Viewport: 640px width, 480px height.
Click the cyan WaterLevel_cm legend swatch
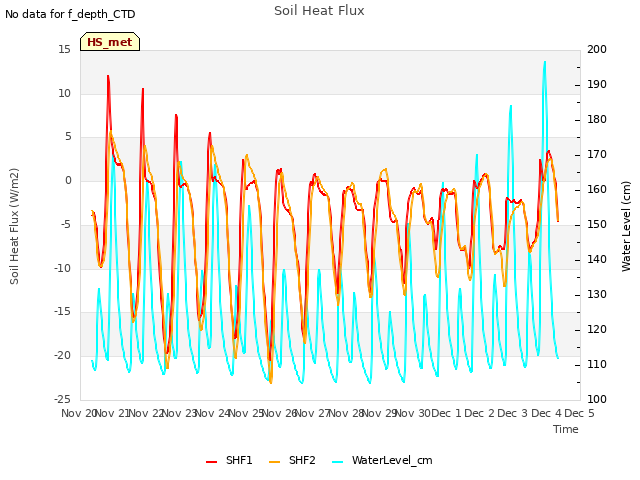(x=338, y=461)
